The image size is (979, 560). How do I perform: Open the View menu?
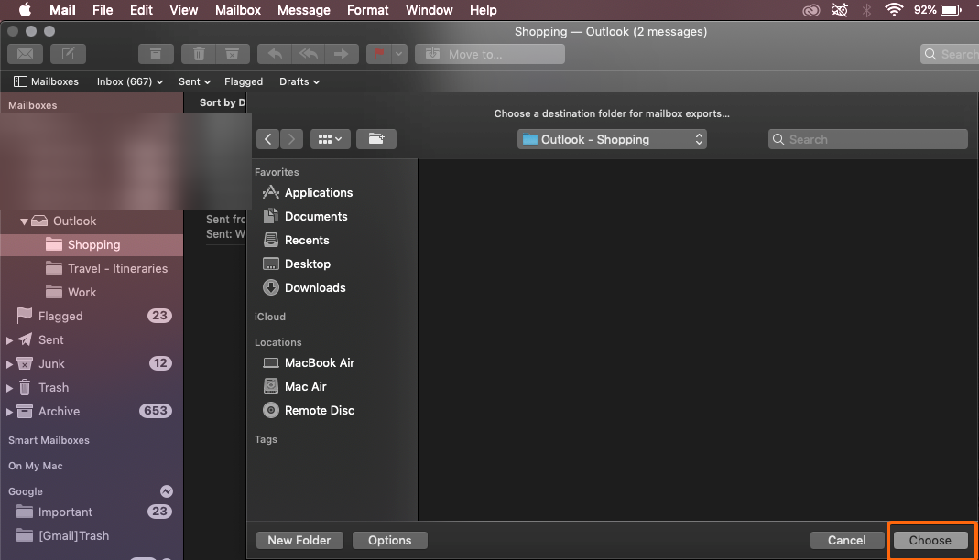tap(183, 10)
